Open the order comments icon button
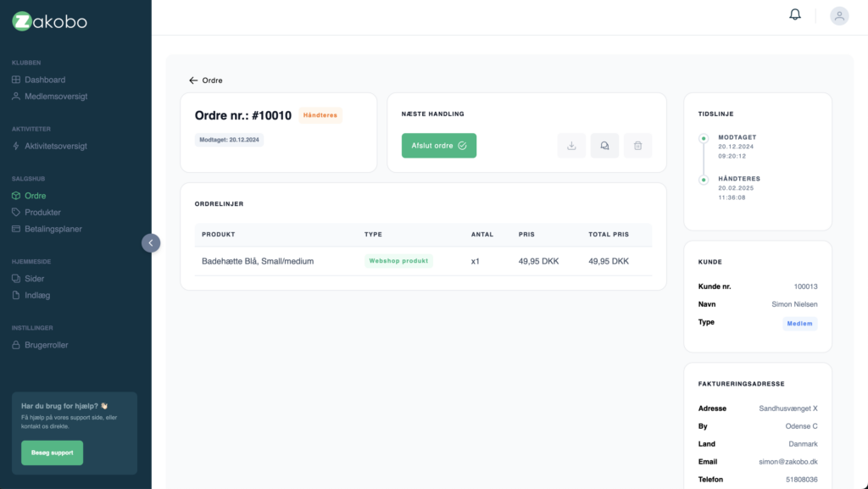Image resolution: width=868 pixels, height=489 pixels. pos(604,146)
